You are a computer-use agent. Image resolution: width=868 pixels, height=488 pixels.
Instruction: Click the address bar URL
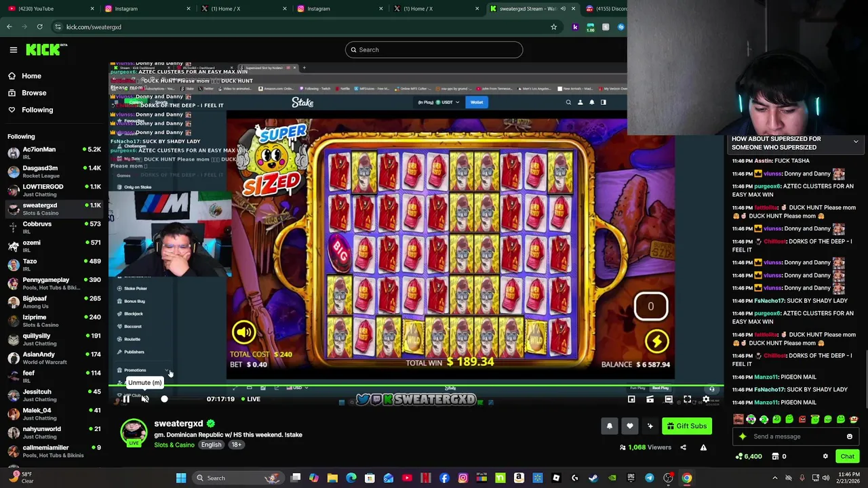tap(94, 27)
